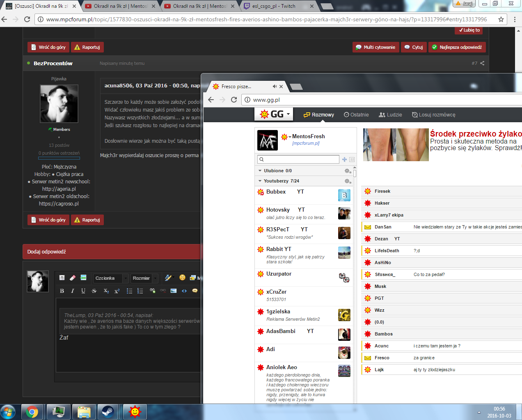The height and width of the screenshot is (420, 522).
Task: Toggle bold formatting in forum editor
Action: pos(62,291)
